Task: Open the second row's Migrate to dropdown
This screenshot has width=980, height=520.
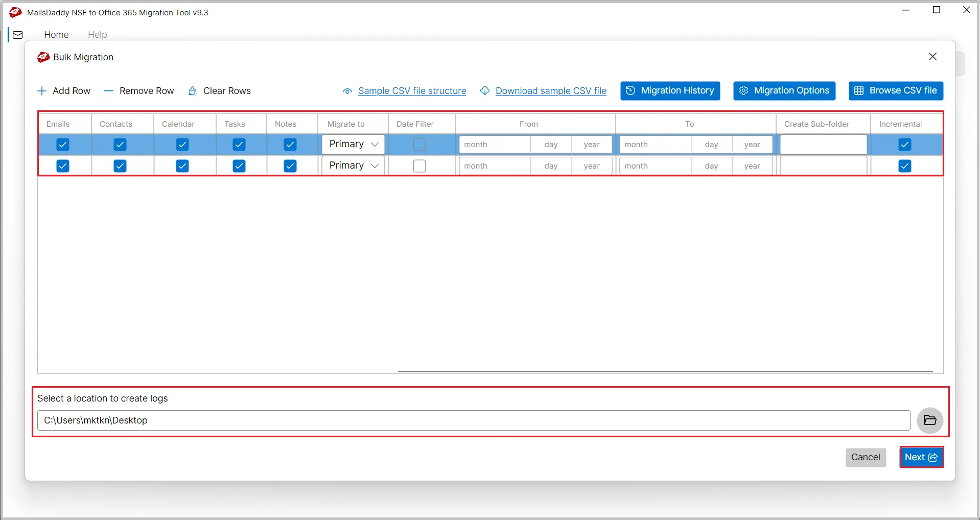Action: click(x=353, y=166)
